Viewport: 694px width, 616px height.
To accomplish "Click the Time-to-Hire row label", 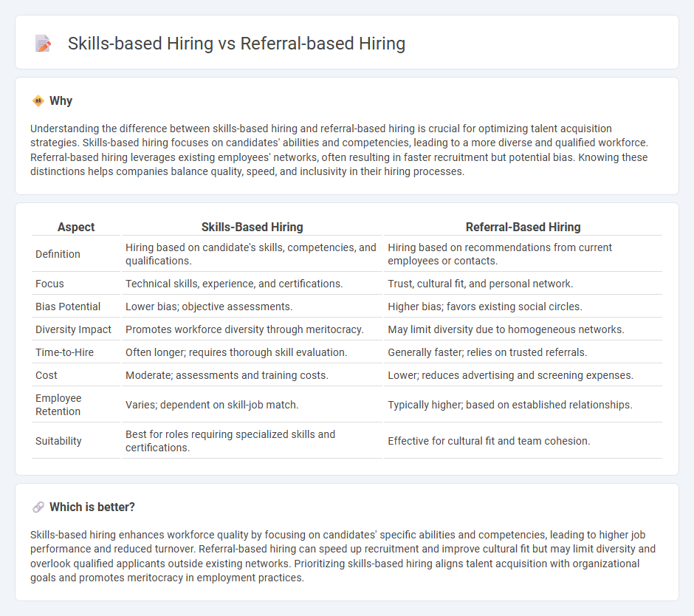I will tap(65, 352).
